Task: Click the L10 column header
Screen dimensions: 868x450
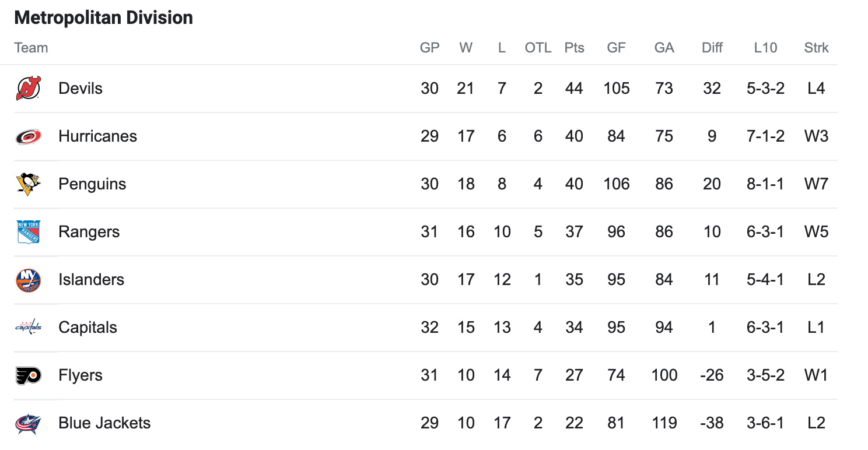Action: (x=765, y=48)
